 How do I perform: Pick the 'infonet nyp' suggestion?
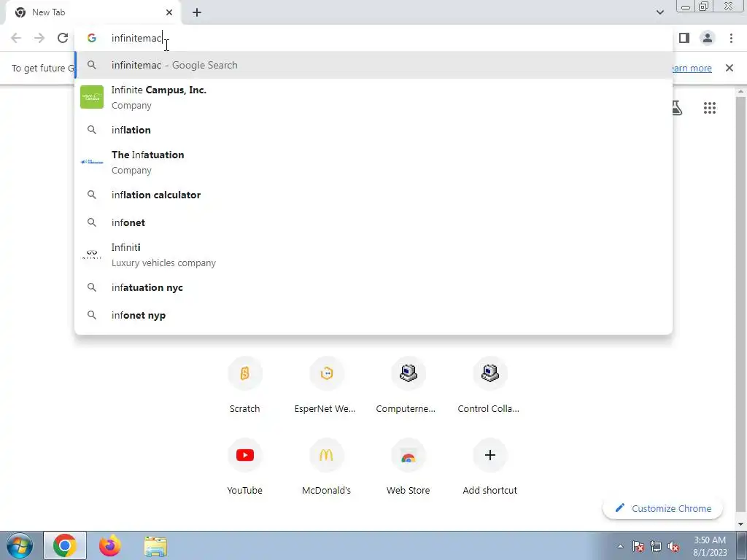pyautogui.click(x=373, y=315)
